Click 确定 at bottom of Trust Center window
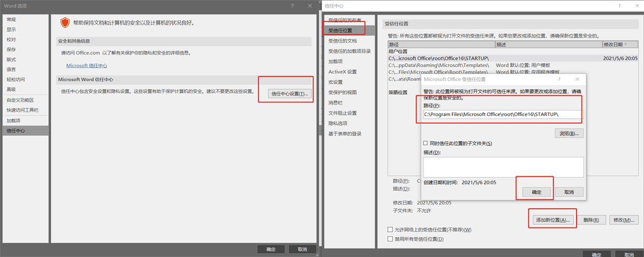 pos(597,255)
